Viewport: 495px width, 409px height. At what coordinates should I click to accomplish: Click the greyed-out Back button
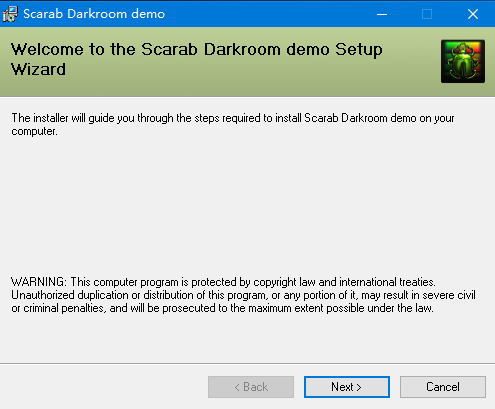251,387
